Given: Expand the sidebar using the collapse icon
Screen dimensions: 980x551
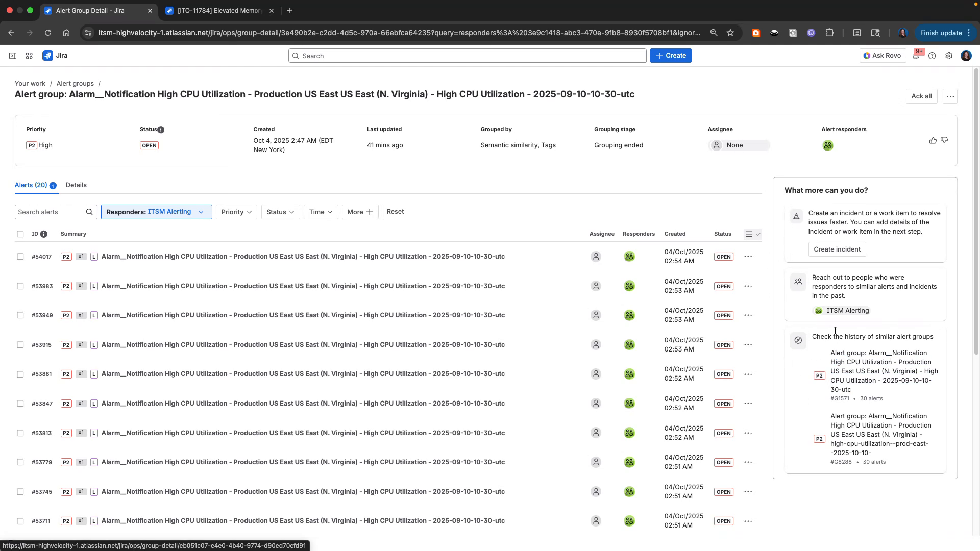Looking at the screenshot, I should pyautogui.click(x=13, y=56).
